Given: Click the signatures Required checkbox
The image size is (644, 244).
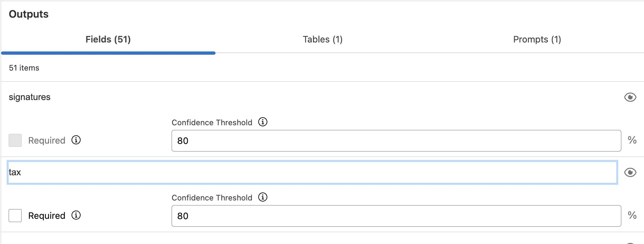Looking at the screenshot, I should [x=15, y=140].
